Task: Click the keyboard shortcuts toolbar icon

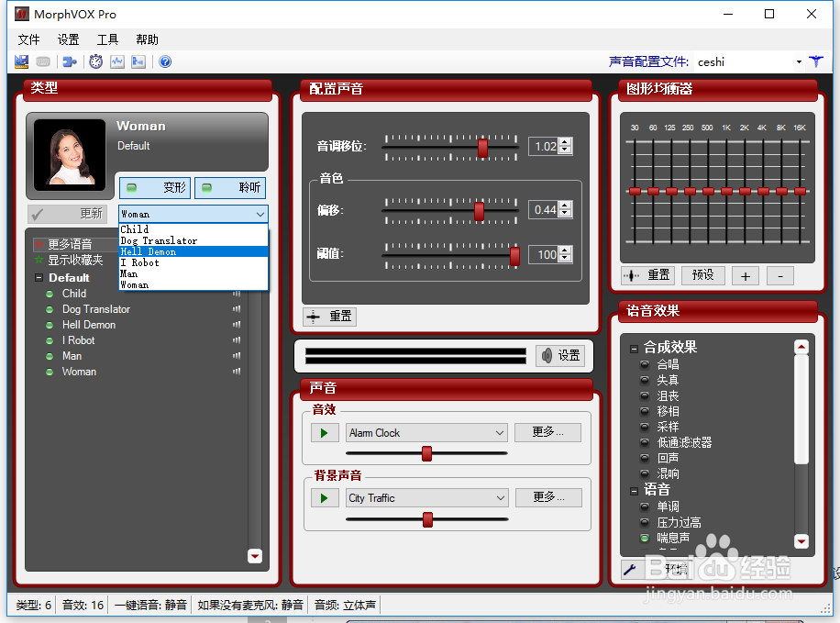Action: click(x=43, y=61)
